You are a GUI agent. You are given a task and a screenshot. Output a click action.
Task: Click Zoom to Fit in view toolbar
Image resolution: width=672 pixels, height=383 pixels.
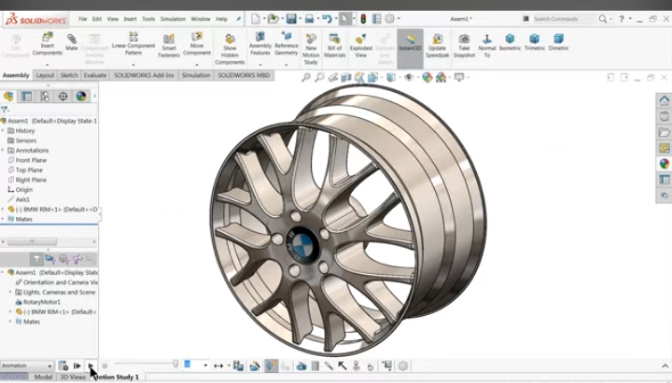[x=306, y=77]
